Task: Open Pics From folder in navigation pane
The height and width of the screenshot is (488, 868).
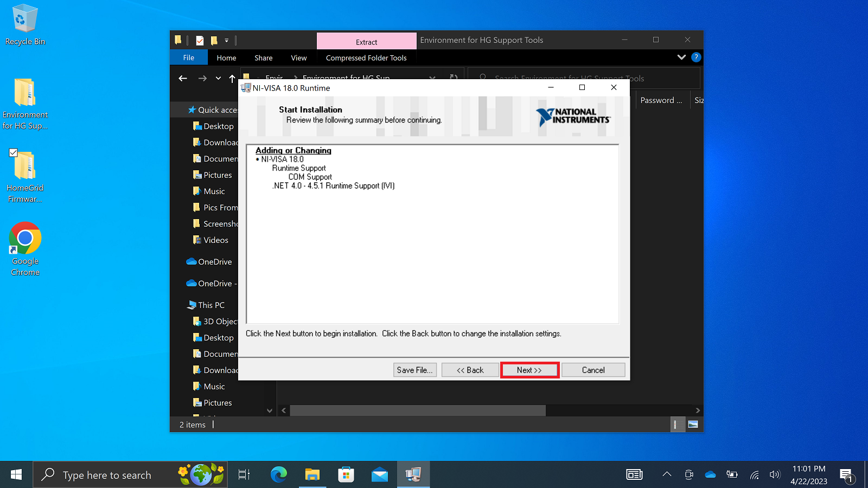Action: (x=215, y=207)
